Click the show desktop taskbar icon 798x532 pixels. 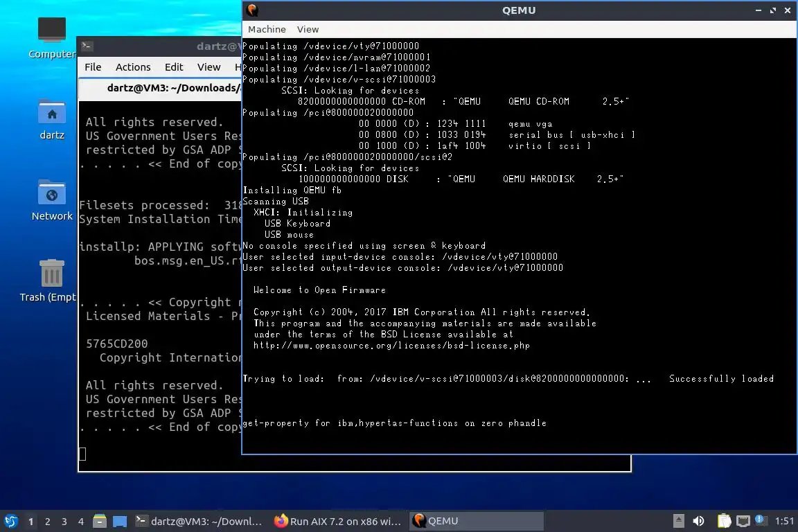tap(120, 522)
